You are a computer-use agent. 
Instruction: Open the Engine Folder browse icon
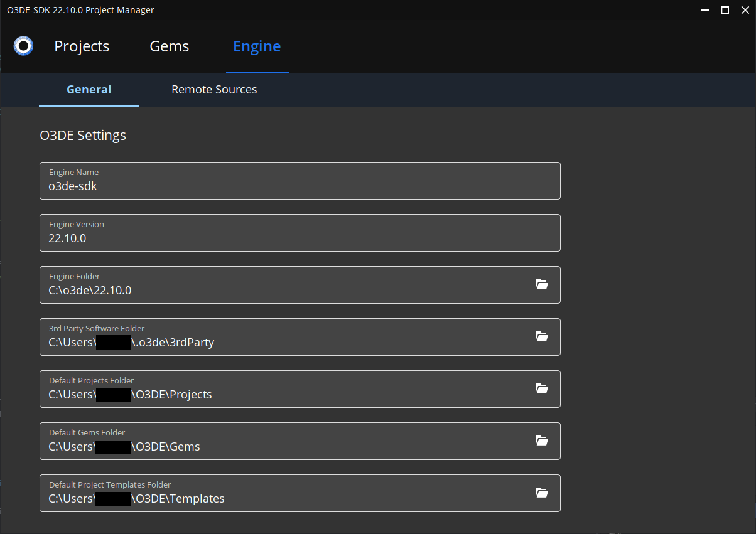pos(541,284)
